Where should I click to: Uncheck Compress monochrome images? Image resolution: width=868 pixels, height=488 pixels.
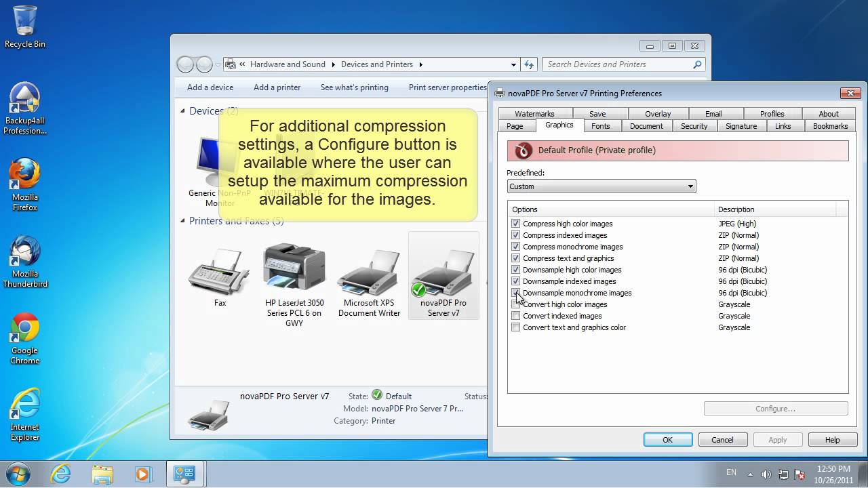(x=516, y=247)
